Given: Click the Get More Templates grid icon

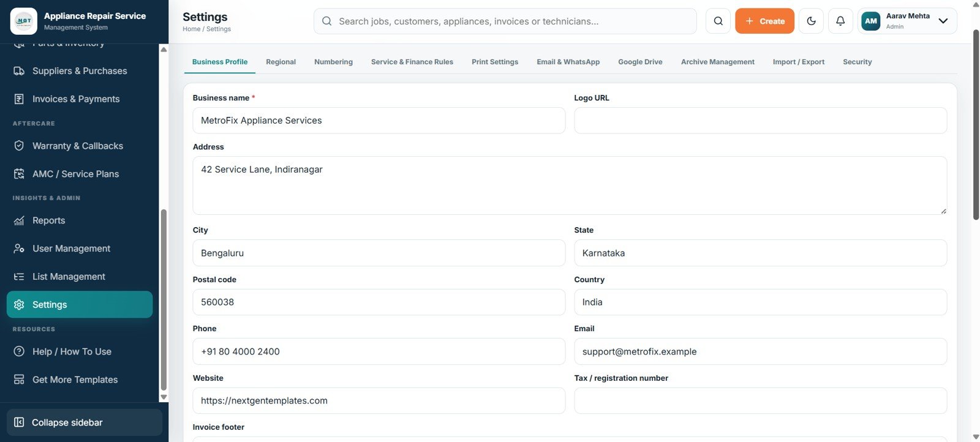Looking at the screenshot, I should point(19,380).
